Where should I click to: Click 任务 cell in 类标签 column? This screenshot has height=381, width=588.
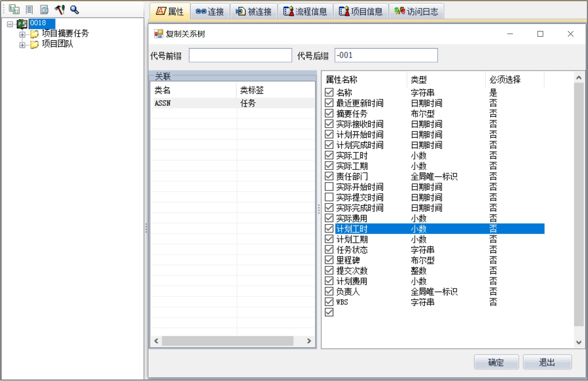[x=248, y=103]
